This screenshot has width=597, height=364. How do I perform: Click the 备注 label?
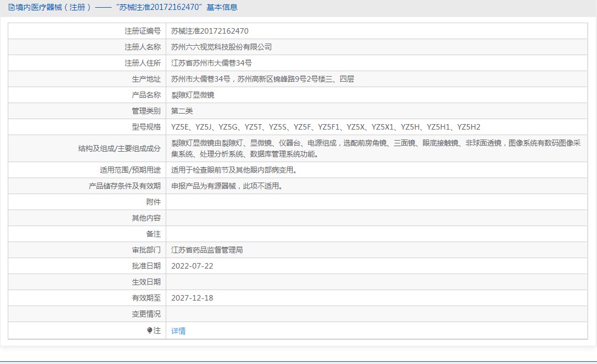click(x=154, y=234)
